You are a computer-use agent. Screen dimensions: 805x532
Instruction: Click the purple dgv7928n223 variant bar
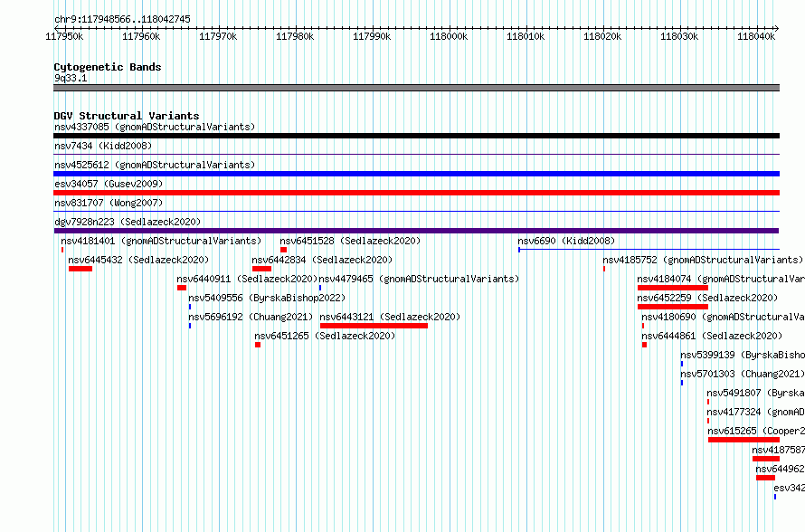pos(416,231)
